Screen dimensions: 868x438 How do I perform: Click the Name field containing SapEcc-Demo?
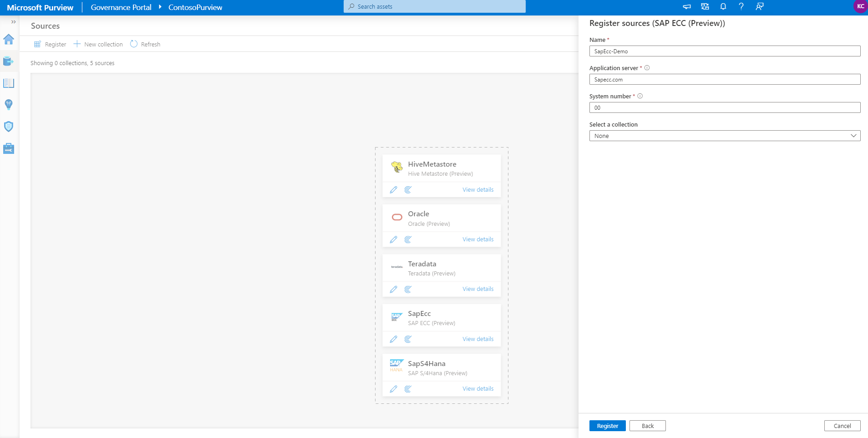725,51
